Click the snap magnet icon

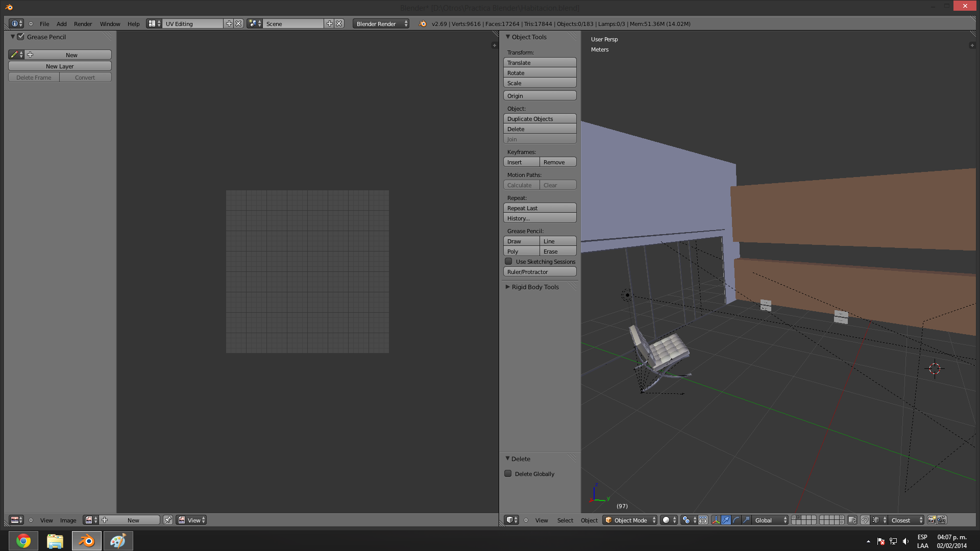(x=865, y=520)
